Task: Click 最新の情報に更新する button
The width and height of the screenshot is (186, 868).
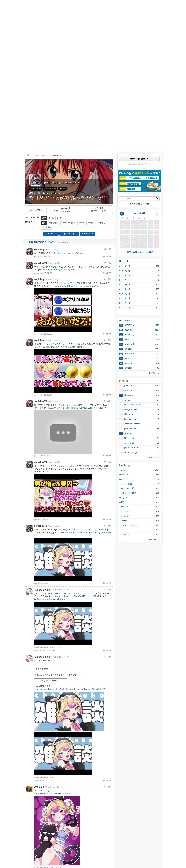Action: coord(139,159)
